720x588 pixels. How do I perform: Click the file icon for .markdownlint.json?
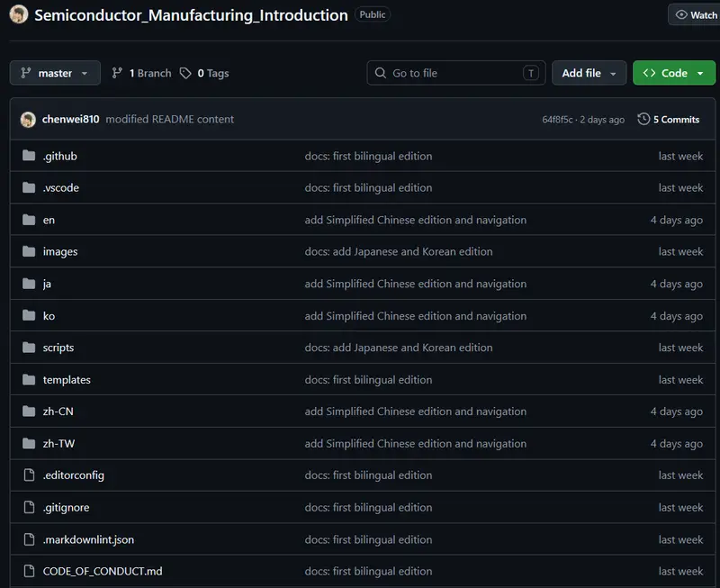coord(29,539)
